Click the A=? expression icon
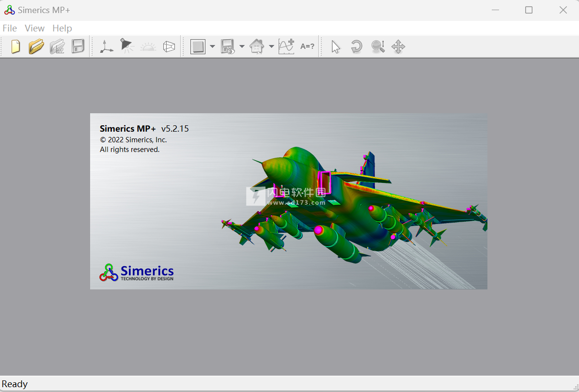 pyautogui.click(x=307, y=46)
